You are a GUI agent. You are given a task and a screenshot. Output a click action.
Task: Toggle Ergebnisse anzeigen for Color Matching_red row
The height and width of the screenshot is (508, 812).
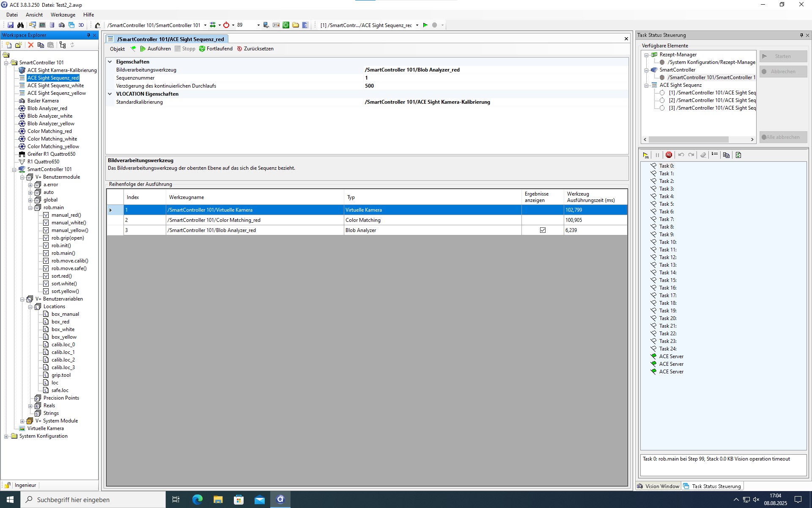coord(543,220)
